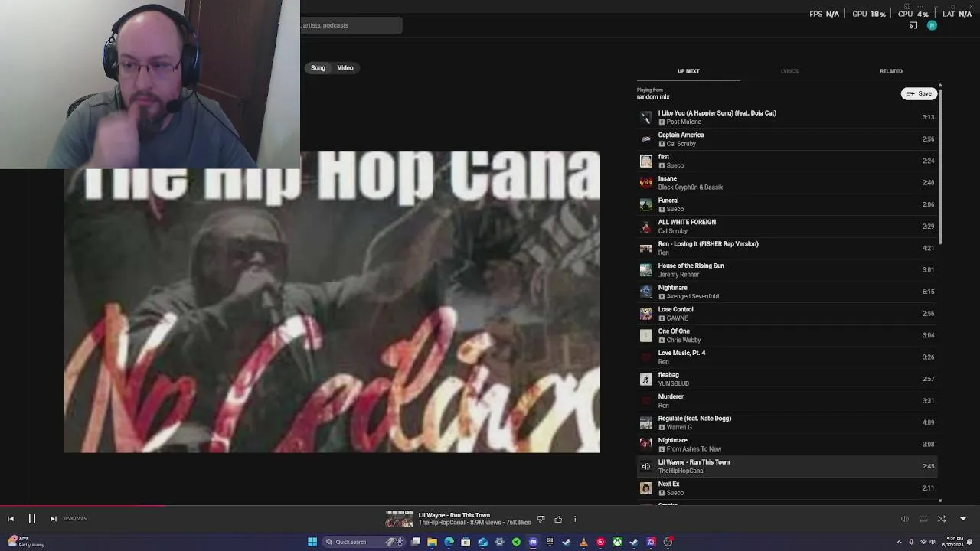Click the volume speaker icon in player bar
980x551 pixels.
coord(904,519)
